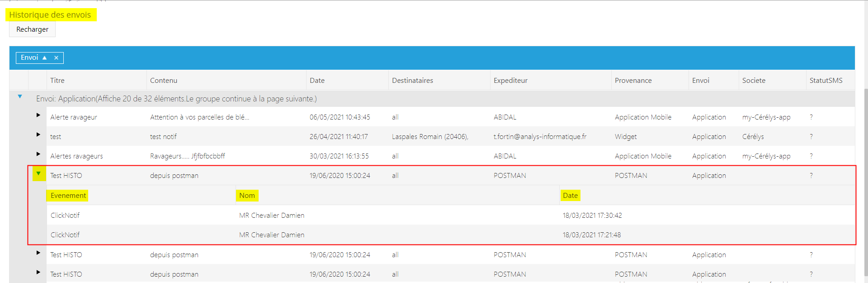This screenshot has width=868, height=283.
Task: Expand Test HISTO row just below ClickNotif entries
Action: (x=38, y=253)
